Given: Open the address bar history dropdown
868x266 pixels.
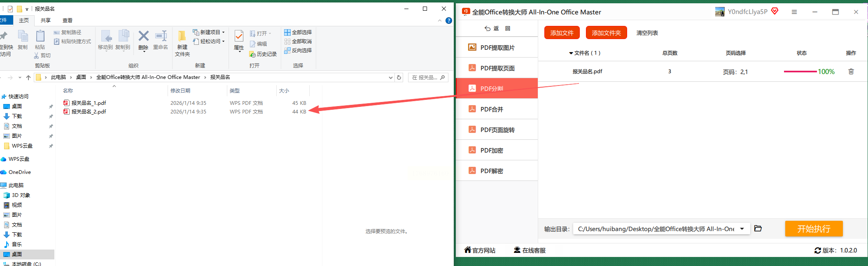Looking at the screenshot, I should pyautogui.click(x=391, y=77).
